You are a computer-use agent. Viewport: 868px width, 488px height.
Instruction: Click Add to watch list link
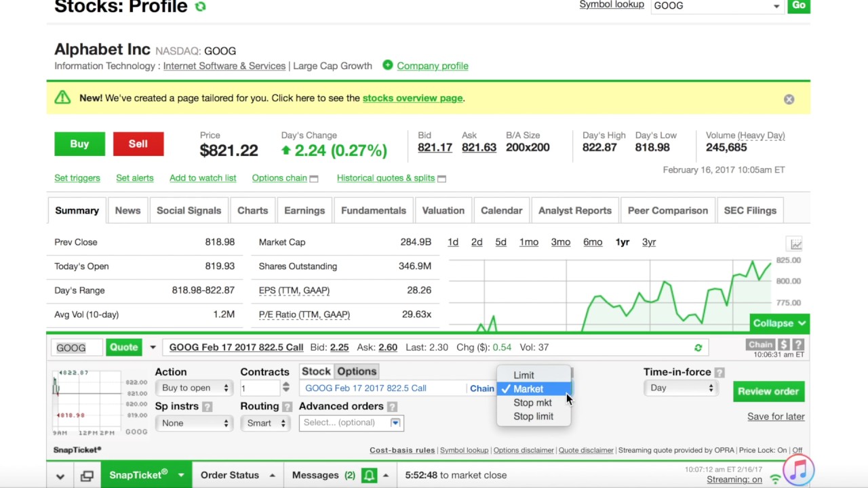click(x=203, y=178)
